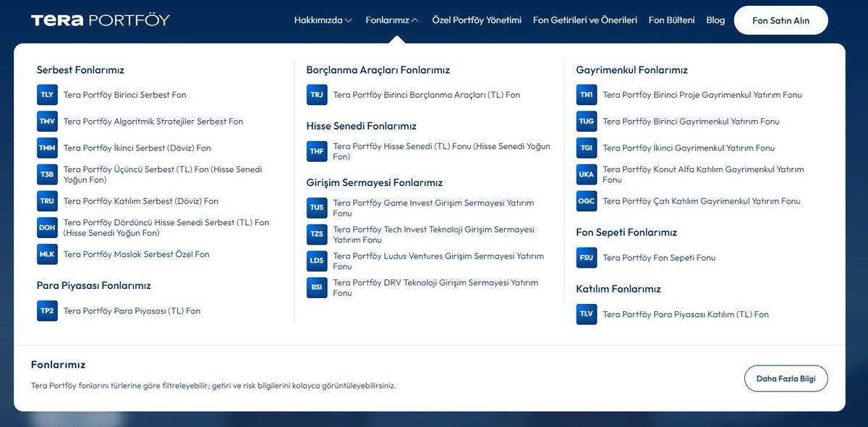Screen dimensions: 868x427
Task: Expand the Hakkımızda dropdown menu
Action: [323, 20]
